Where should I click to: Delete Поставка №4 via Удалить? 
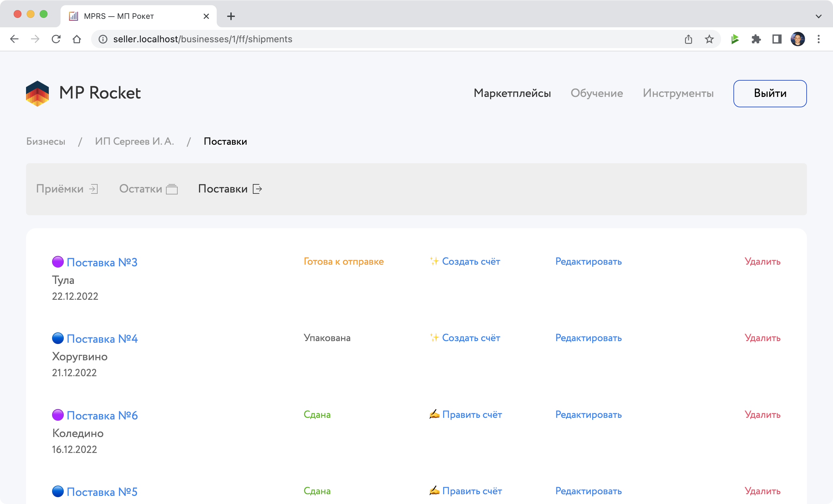[x=762, y=338]
